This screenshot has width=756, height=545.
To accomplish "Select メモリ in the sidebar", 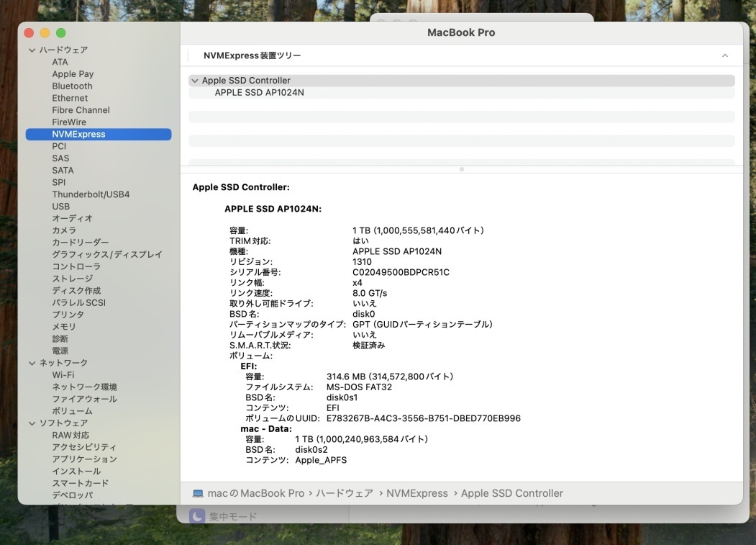I will [63, 327].
